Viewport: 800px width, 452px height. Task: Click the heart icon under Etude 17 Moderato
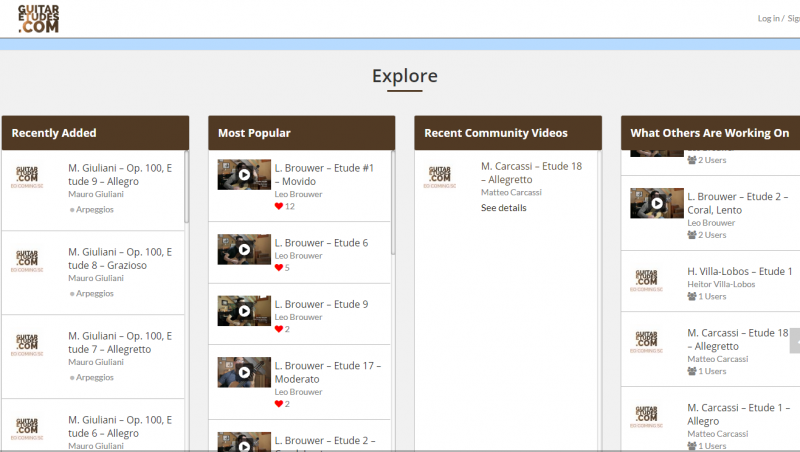tap(279, 404)
